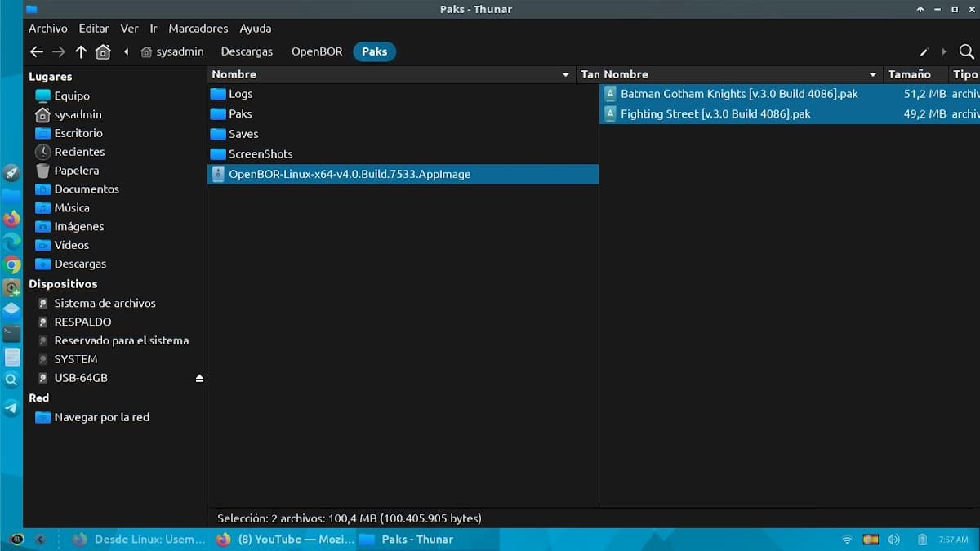Go to the home folder via house icon
The width and height of the screenshot is (980, 551).
tap(103, 51)
